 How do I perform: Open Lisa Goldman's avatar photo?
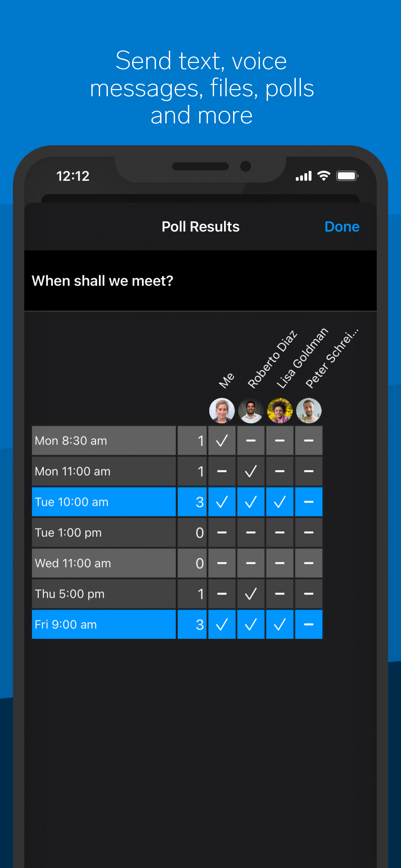(280, 410)
